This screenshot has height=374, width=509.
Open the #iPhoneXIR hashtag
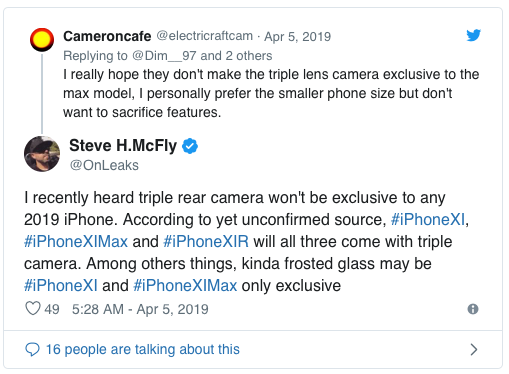(x=206, y=241)
